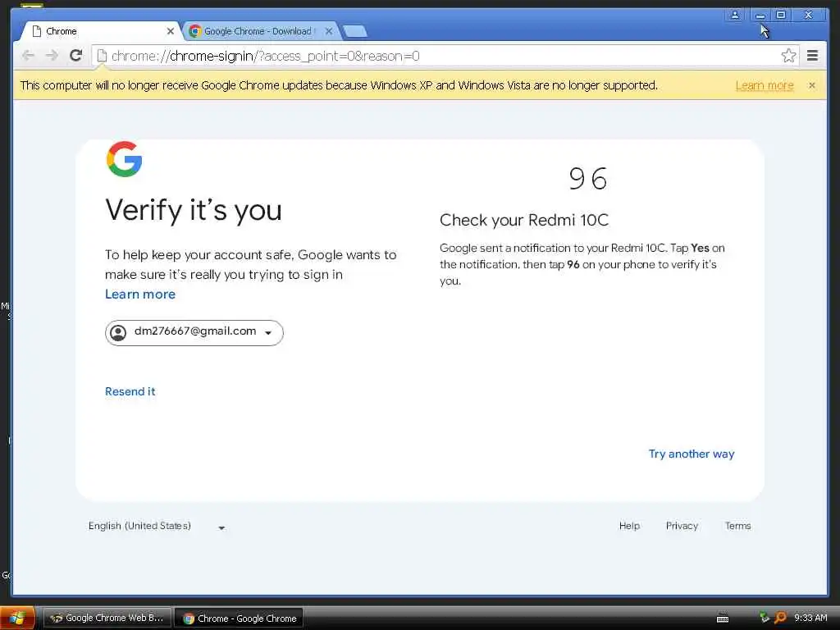The height and width of the screenshot is (630, 840).
Task: Click the verification number 96
Action: click(588, 178)
